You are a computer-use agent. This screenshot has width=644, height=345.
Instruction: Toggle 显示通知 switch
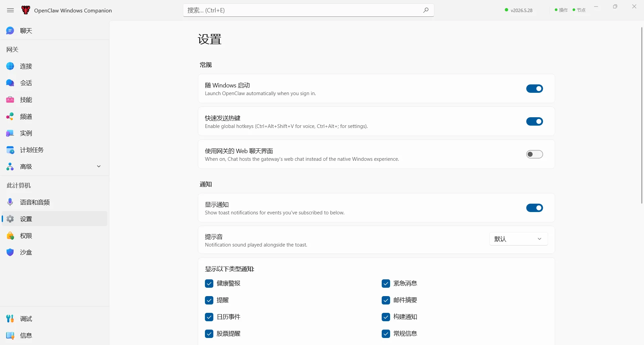pos(535,208)
